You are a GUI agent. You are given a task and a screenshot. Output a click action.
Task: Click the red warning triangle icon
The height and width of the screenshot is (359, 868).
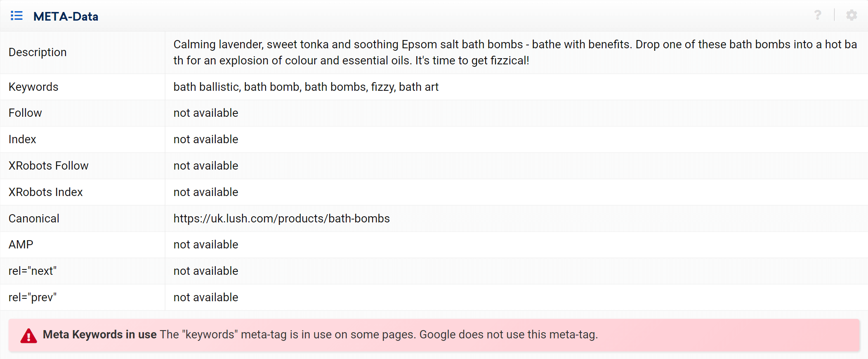pyautogui.click(x=28, y=335)
